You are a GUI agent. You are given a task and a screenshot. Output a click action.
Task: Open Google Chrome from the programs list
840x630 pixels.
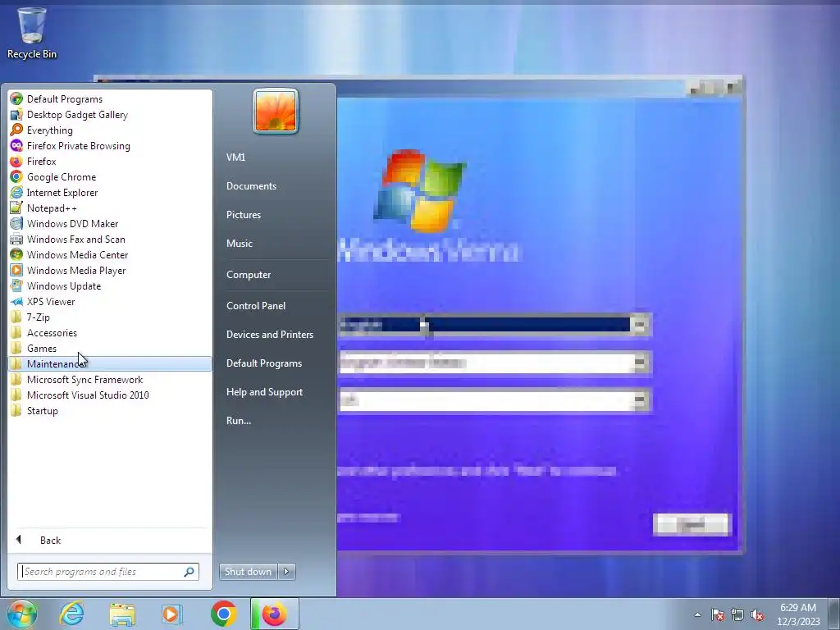(110, 177)
